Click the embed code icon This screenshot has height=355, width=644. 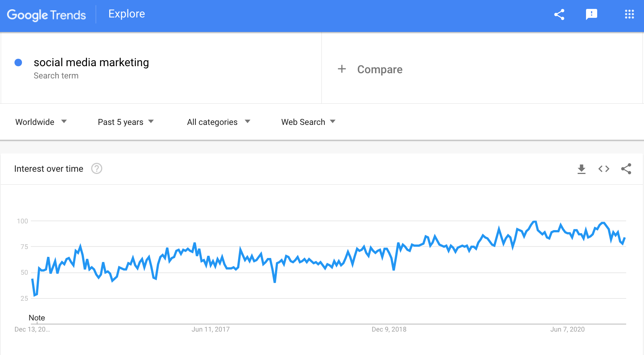pos(604,169)
